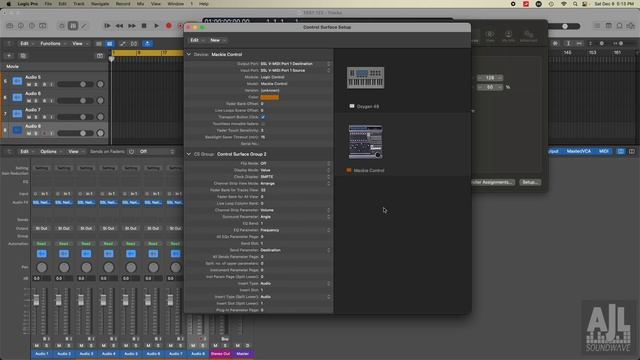Record-enable the Audio 7 track in track header
The height and width of the screenshot is (360, 640).
click(44, 117)
